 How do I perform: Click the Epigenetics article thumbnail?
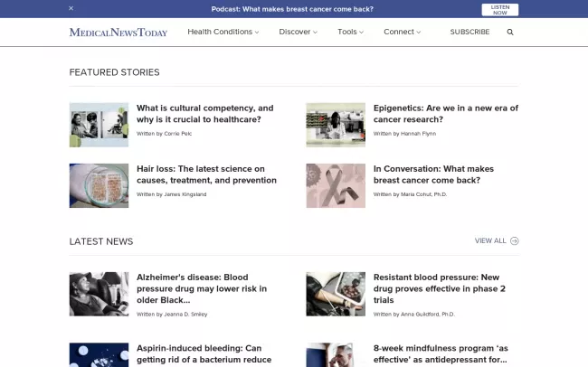click(x=336, y=125)
